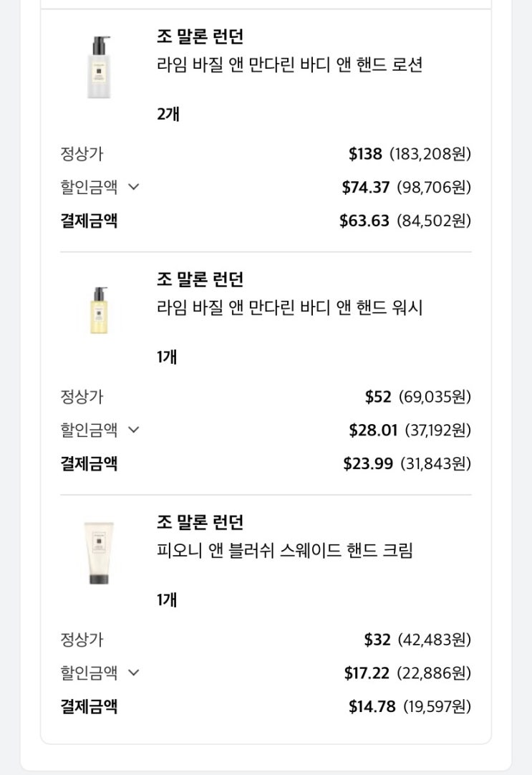The width and height of the screenshot is (532, 775).
Task: Open 피오니 앤 블러쉬 스웨이드 핸드 크림 product
Action: tap(284, 551)
